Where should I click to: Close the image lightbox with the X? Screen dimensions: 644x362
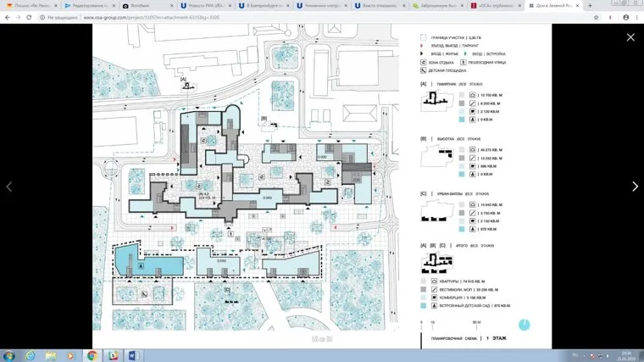pos(630,37)
